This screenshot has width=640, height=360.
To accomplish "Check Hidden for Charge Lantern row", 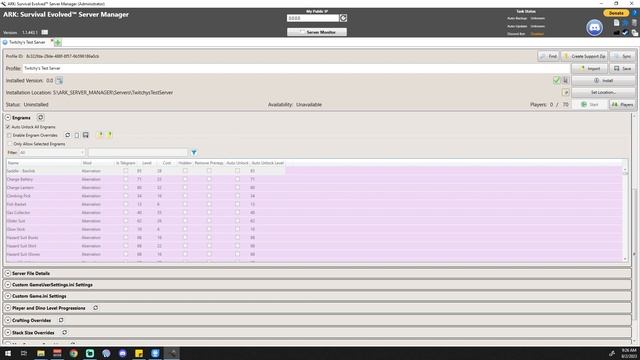I will pos(185,187).
